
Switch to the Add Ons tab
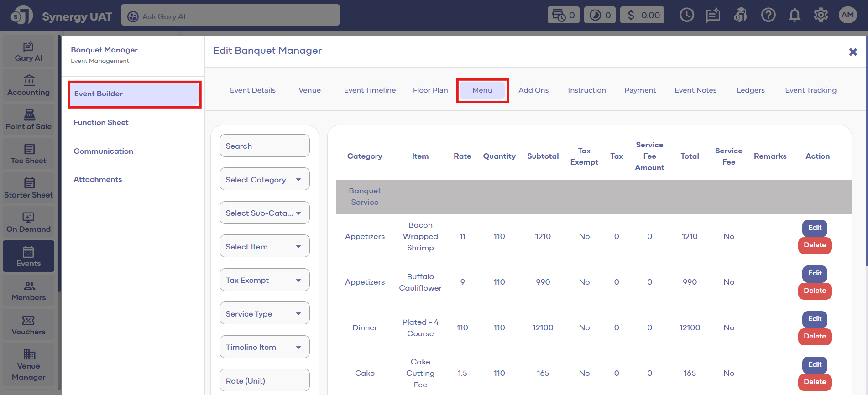533,90
